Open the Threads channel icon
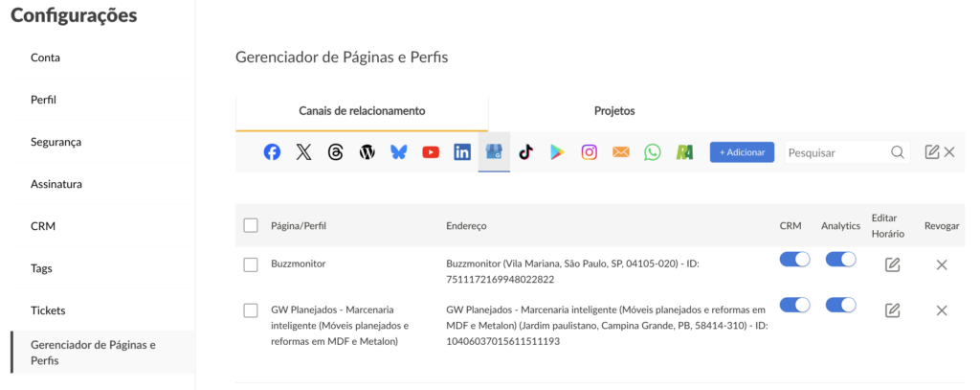This screenshot has height=390, width=980. tap(335, 152)
